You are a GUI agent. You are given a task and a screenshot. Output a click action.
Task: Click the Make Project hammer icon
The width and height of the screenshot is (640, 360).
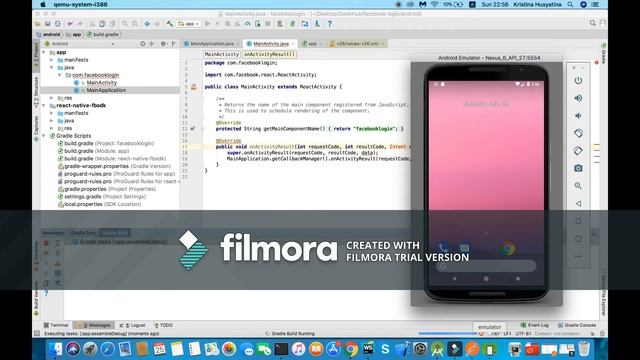click(169, 24)
